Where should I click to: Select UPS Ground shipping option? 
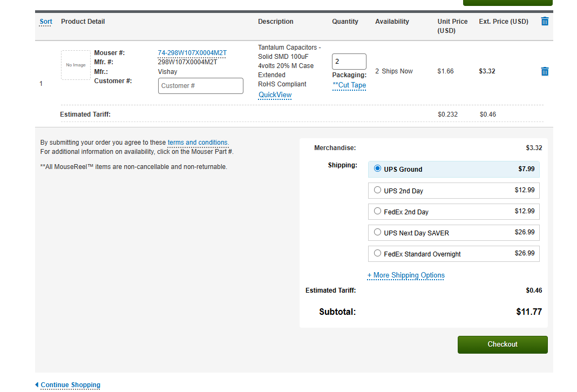[x=378, y=169]
